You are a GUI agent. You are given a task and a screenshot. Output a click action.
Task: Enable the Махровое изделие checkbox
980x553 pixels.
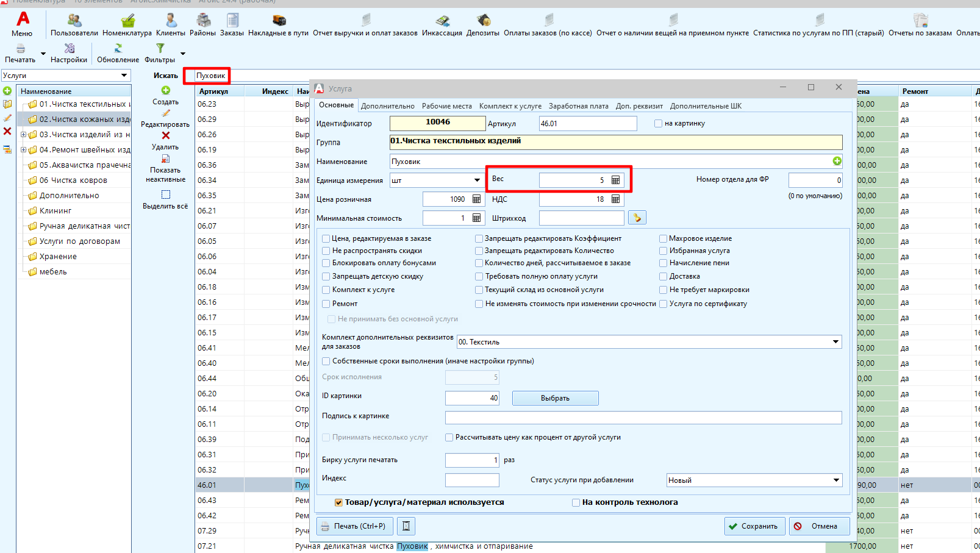[x=663, y=238]
